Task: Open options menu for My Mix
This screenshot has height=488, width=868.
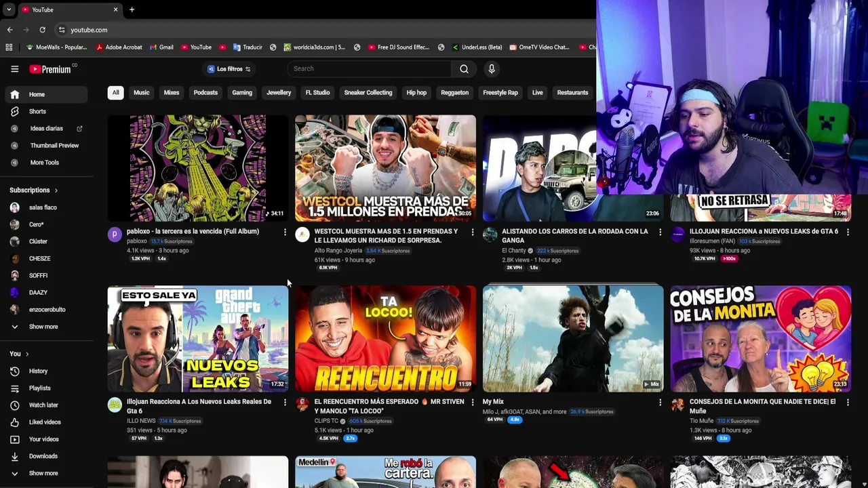Action: 660,403
